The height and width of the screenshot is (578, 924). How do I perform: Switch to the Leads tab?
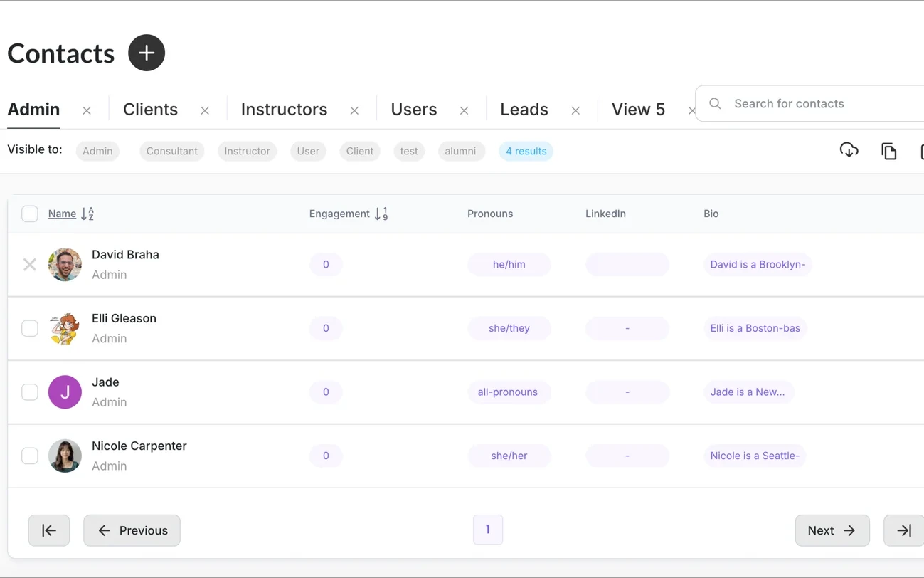pyautogui.click(x=524, y=110)
